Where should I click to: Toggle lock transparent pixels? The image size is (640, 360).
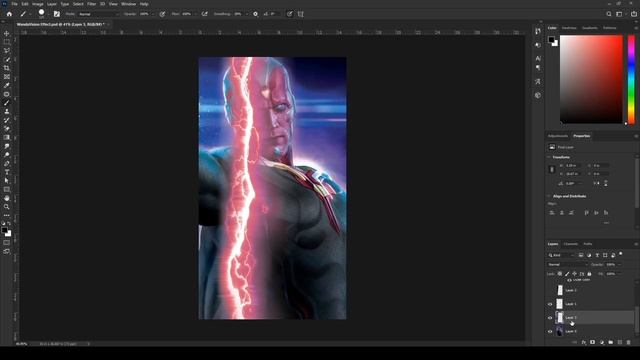(x=560, y=274)
